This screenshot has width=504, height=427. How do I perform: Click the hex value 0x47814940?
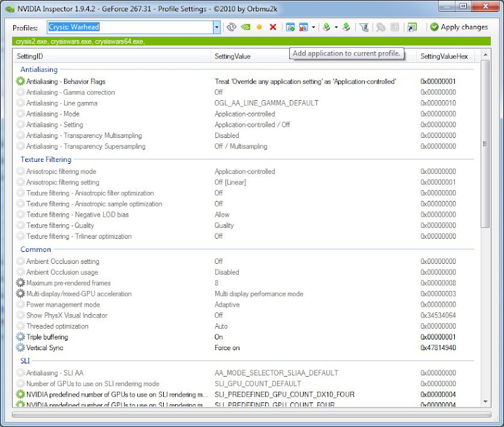pyautogui.click(x=438, y=348)
